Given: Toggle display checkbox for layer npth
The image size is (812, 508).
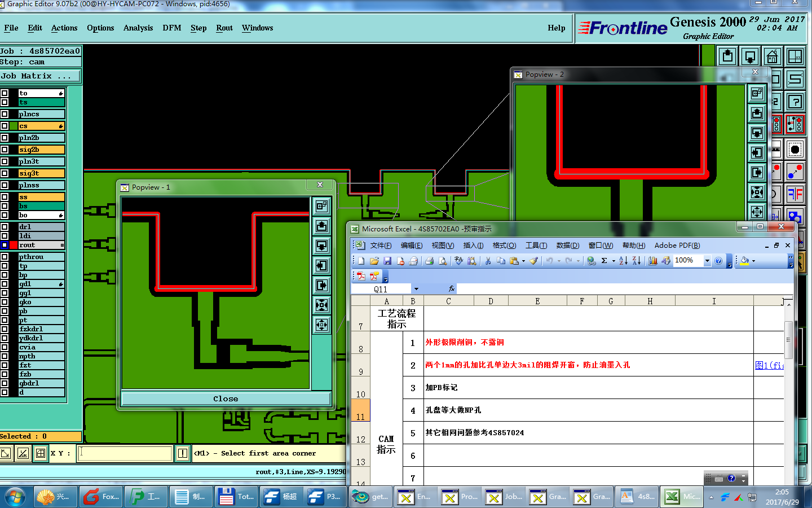Looking at the screenshot, I should 5,356.
